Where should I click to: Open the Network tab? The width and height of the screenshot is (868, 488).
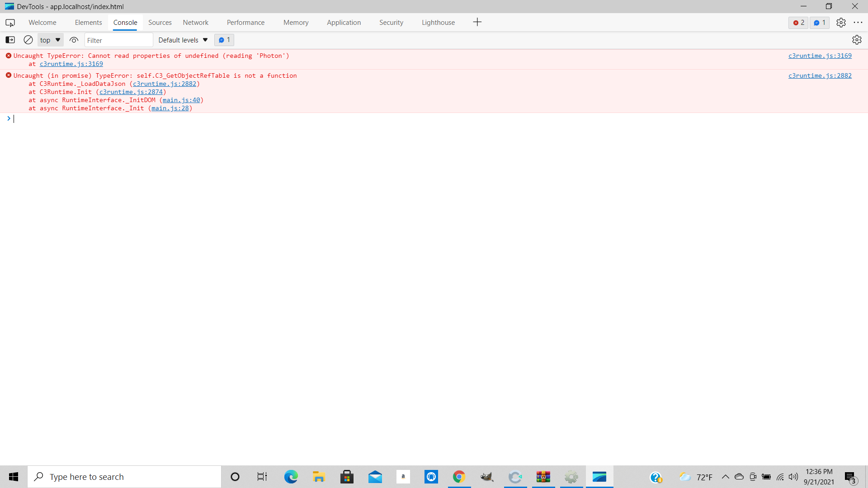[x=196, y=23]
